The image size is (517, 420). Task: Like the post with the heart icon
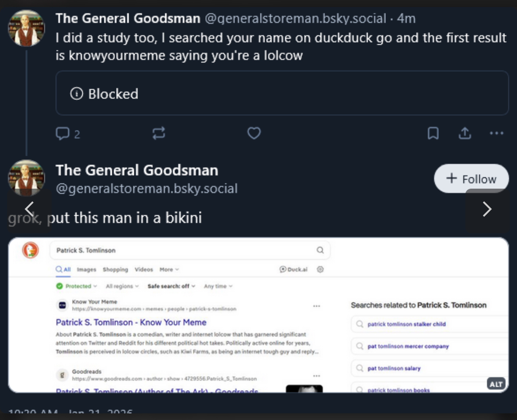pyautogui.click(x=254, y=133)
